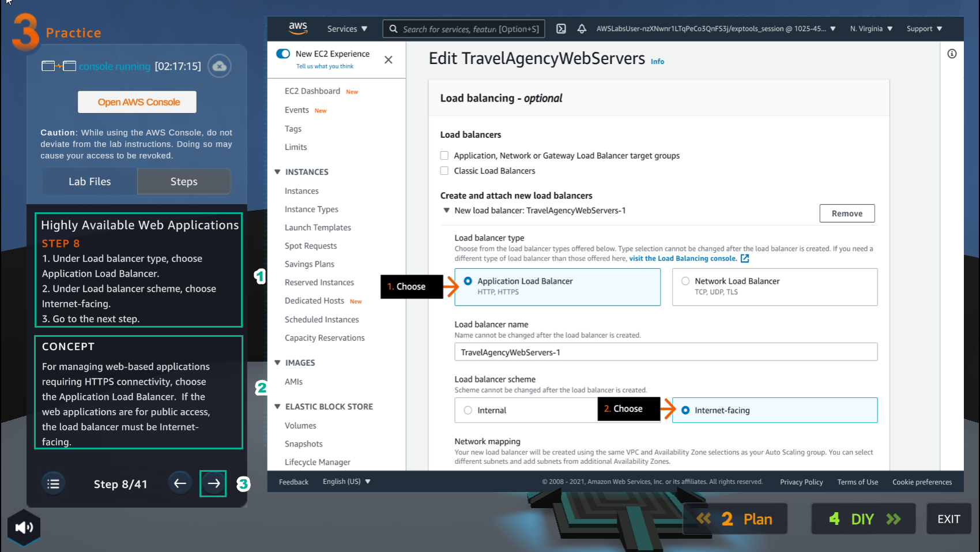The image size is (980, 552).
Task: Open Terms of Use link
Action: (857, 482)
